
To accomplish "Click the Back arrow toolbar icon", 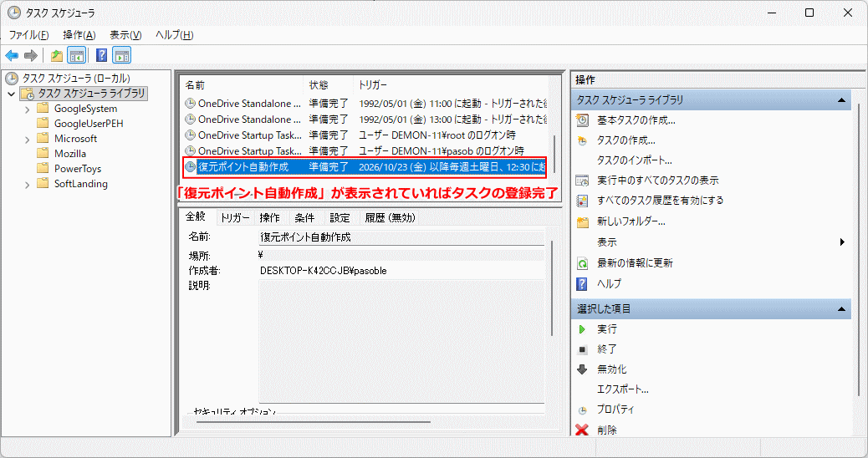I will click(12, 55).
